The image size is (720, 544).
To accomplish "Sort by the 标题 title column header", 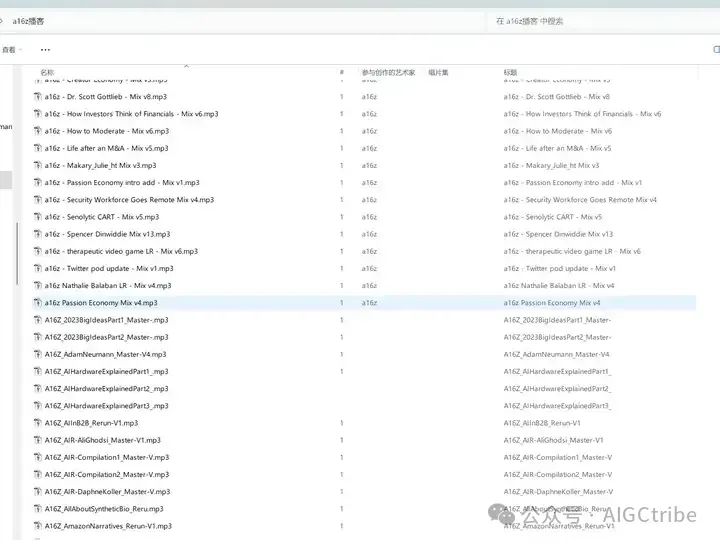I will point(510,72).
